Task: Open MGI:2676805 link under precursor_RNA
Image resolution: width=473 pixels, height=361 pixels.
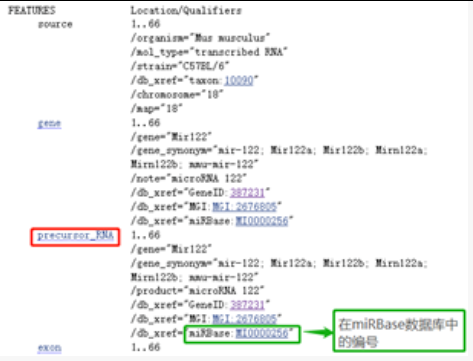Action: click(x=245, y=319)
